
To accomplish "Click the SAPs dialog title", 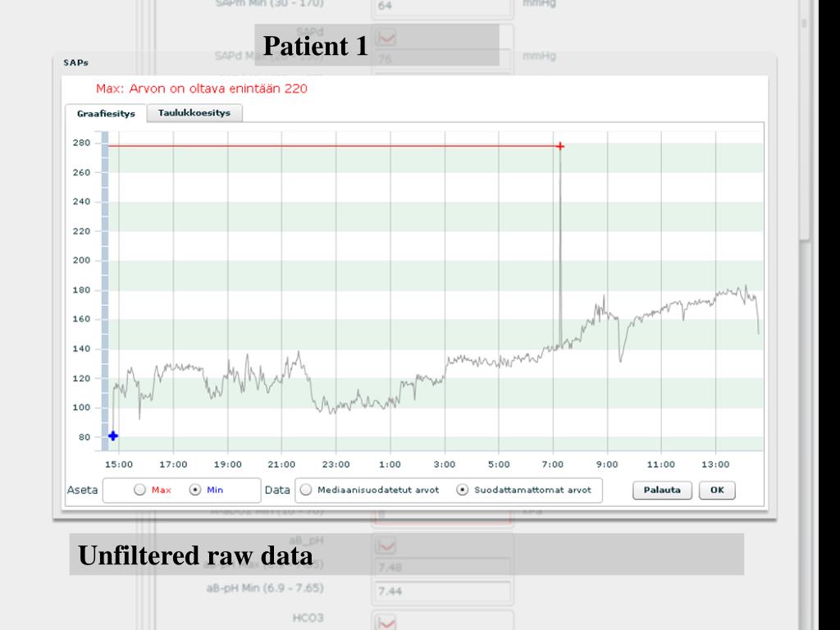I will [x=75, y=62].
